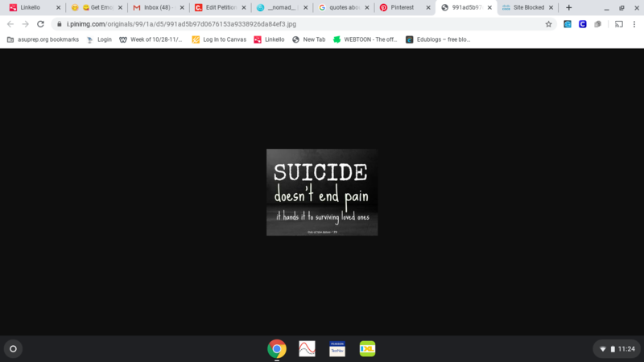Launch the IXL app from the shelf
644x362 pixels.
pyautogui.click(x=367, y=348)
